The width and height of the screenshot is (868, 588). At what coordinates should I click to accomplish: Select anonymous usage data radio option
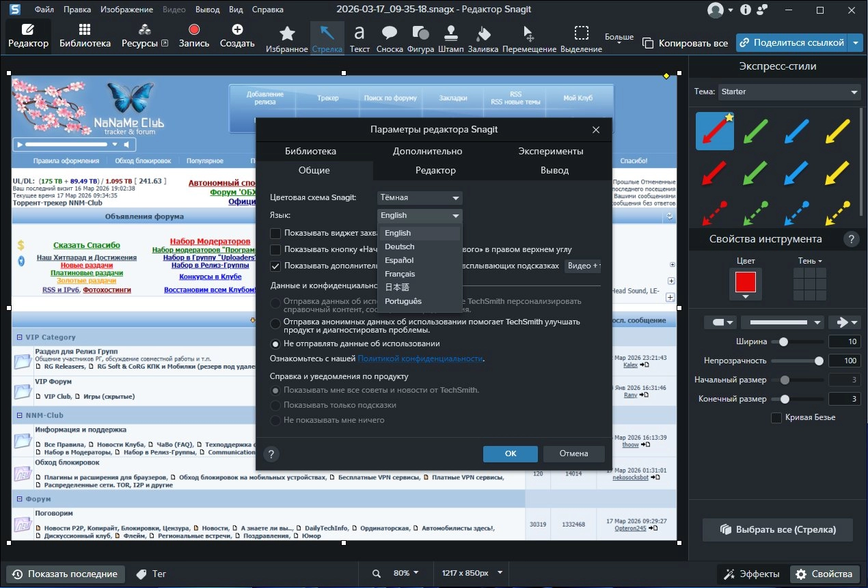(275, 323)
